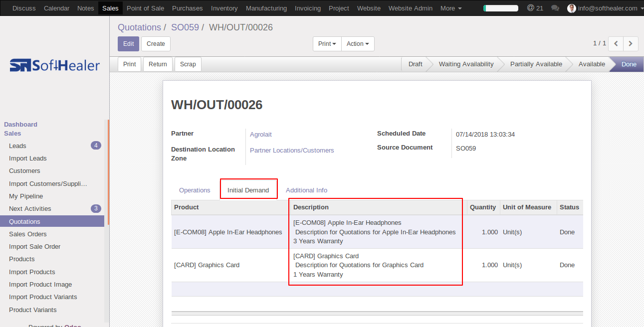Screen dimensions: 644x327
Task: Go to next record arrow
Action: tap(631, 44)
